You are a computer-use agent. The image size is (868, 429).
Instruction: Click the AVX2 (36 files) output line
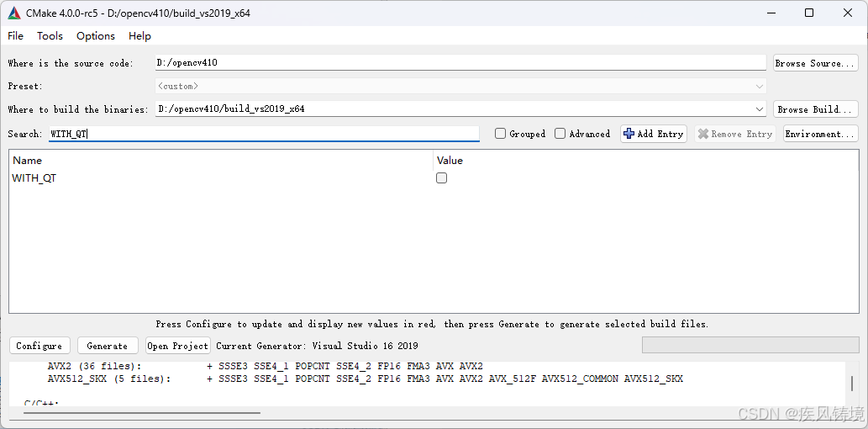[x=266, y=367]
